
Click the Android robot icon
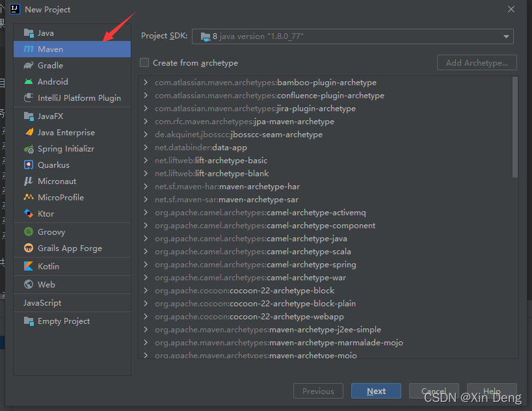point(29,81)
